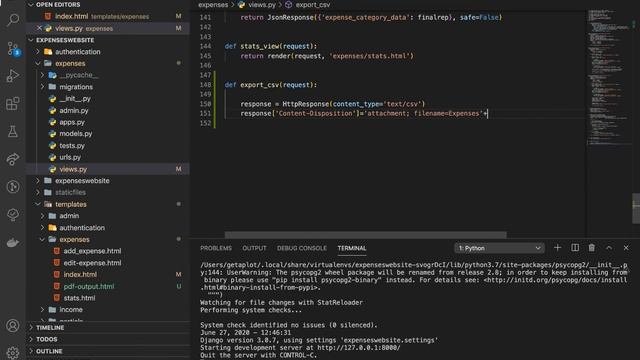640x360 pixels.
Task: Switch to the Output tab
Action: 254,248
